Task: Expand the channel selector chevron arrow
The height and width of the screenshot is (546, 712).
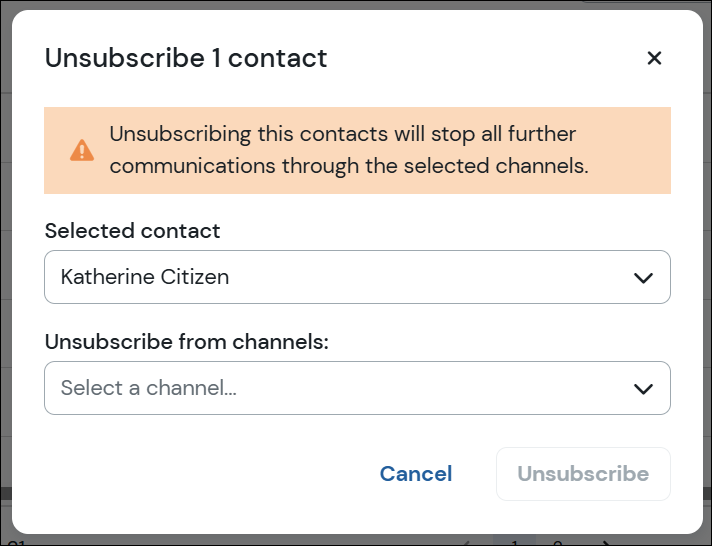Action: pos(643,389)
